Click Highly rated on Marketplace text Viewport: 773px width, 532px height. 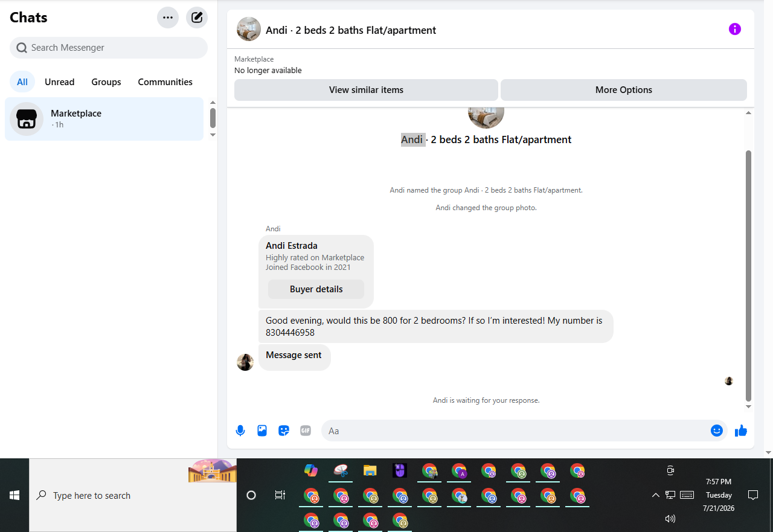315,257
